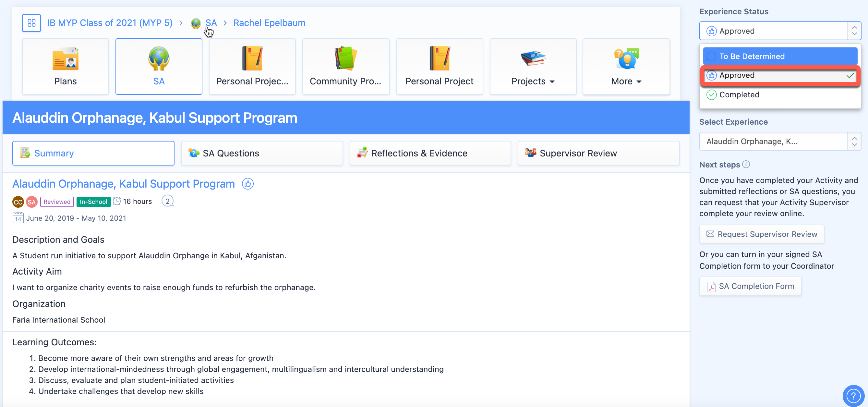Click the Description and Goals heading

click(x=58, y=240)
